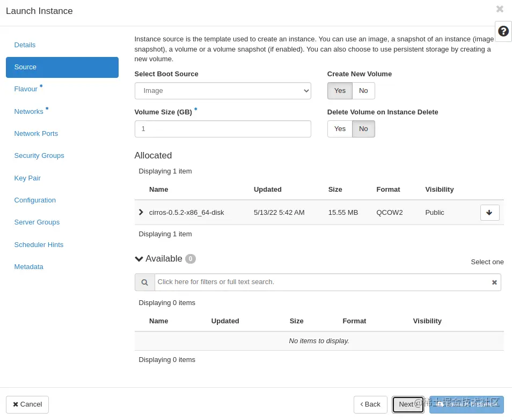This screenshot has width=512, height=420.
Task: Select the Security Groups step
Action: [x=39, y=155]
